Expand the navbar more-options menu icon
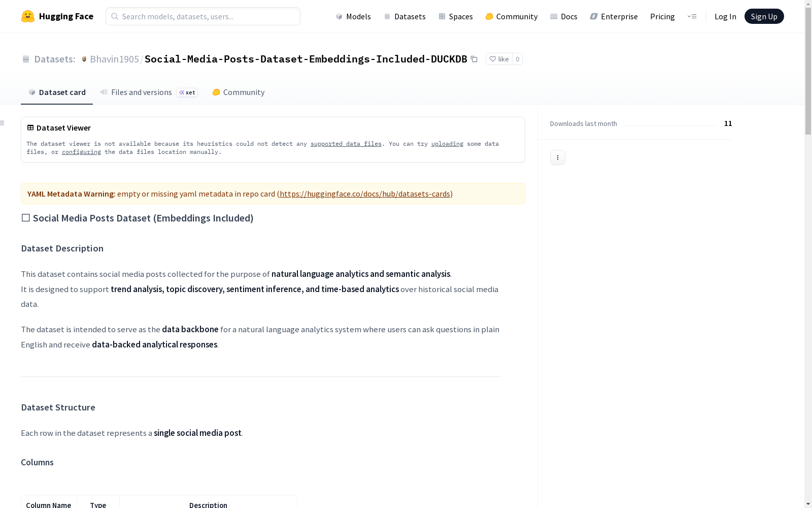The height and width of the screenshot is (508, 812). tap(692, 16)
